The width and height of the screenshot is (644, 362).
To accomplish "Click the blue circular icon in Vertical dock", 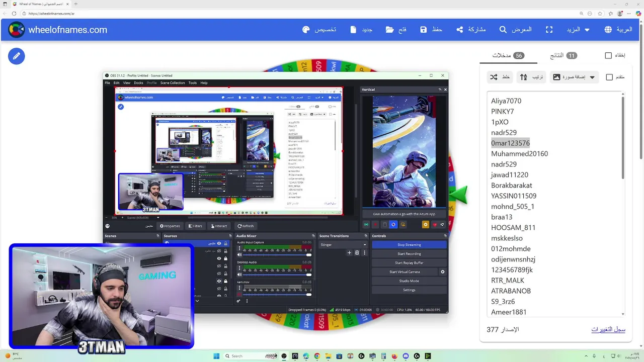I will pos(393,225).
